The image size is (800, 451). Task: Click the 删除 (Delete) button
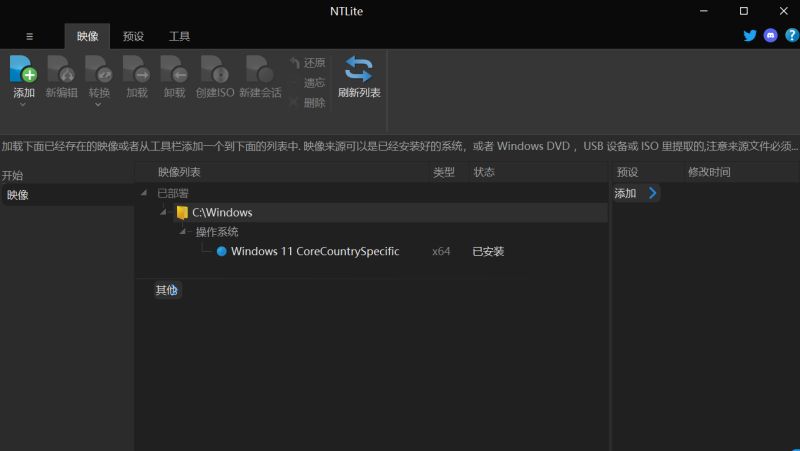pos(308,103)
